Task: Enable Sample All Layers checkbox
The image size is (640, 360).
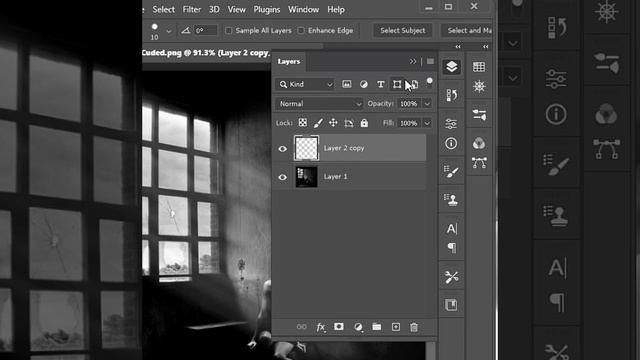Action: [229, 31]
